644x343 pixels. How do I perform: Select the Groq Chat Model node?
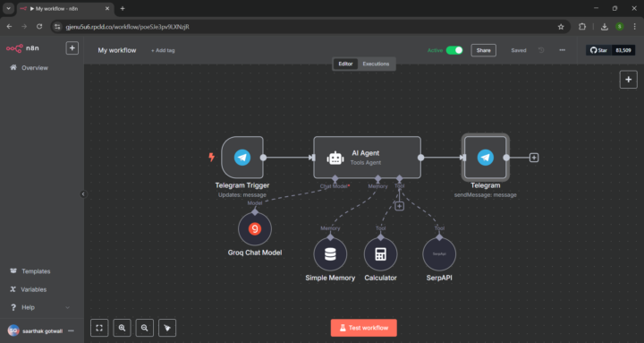click(x=255, y=228)
